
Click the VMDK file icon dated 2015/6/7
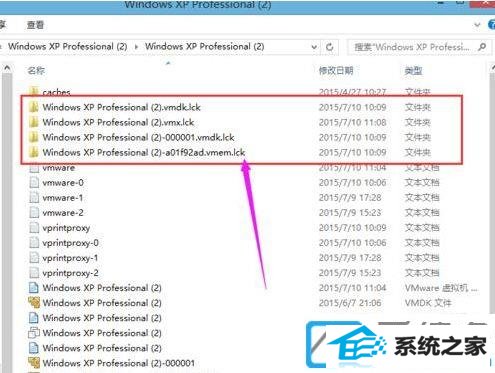pos(34,303)
